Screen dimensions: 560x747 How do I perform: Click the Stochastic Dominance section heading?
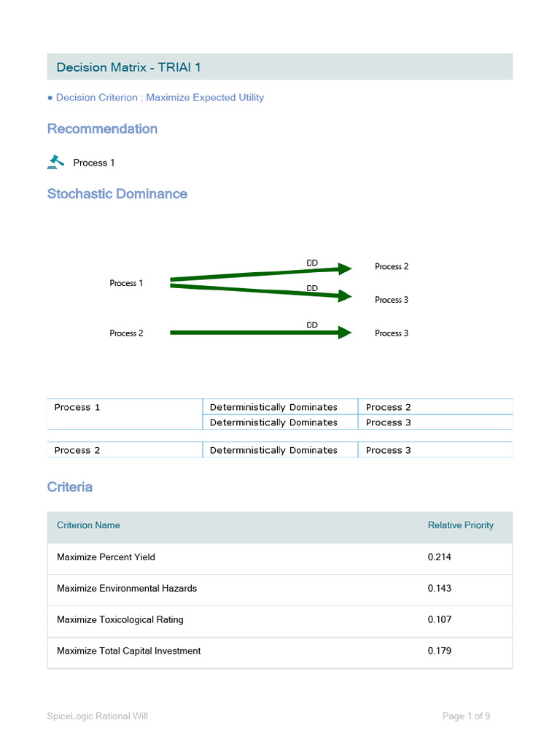pyautogui.click(x=117, y=193)
